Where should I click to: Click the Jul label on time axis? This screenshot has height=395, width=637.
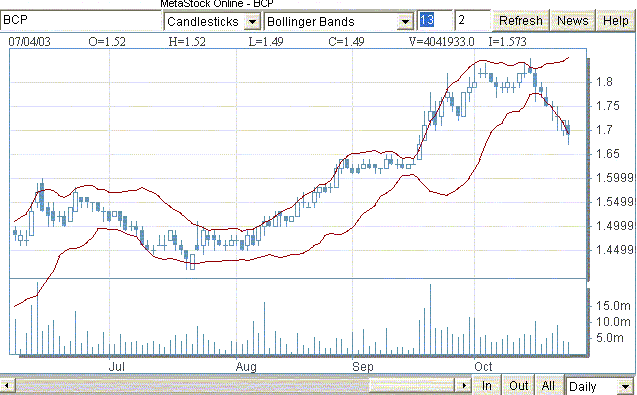click(x=117, y=367)
